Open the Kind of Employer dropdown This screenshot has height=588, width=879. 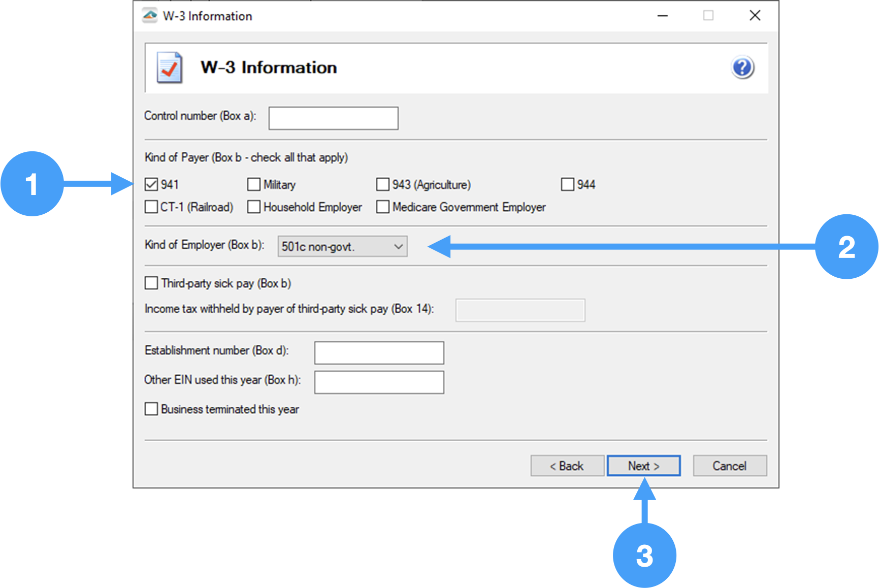[398, 246]
